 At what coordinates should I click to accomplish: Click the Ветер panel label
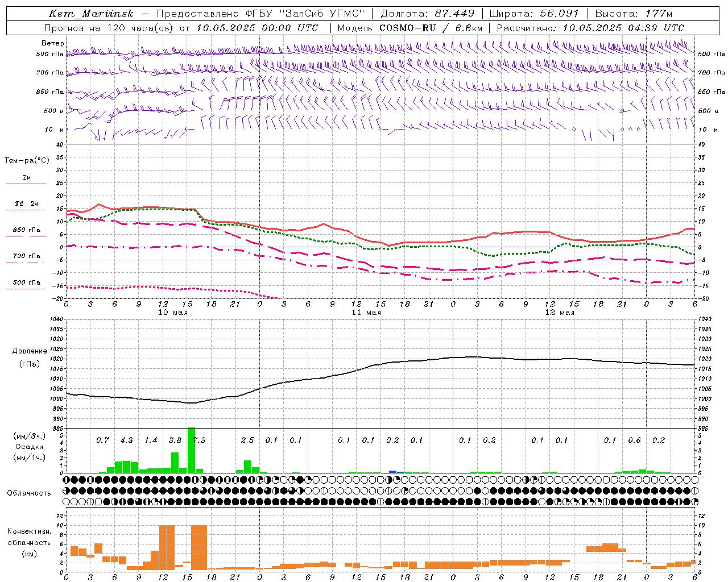[52, 43]
